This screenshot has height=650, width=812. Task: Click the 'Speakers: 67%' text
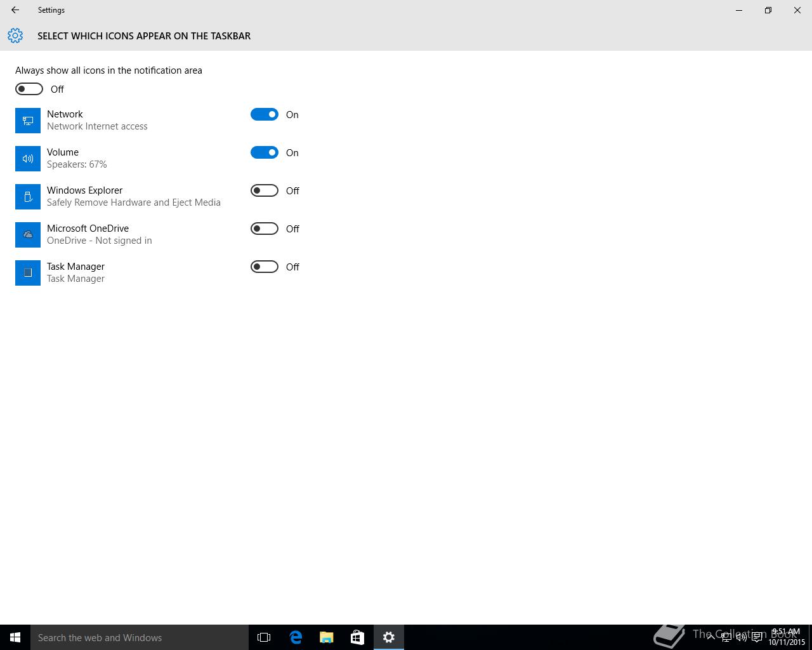click(x=77, y=164)
